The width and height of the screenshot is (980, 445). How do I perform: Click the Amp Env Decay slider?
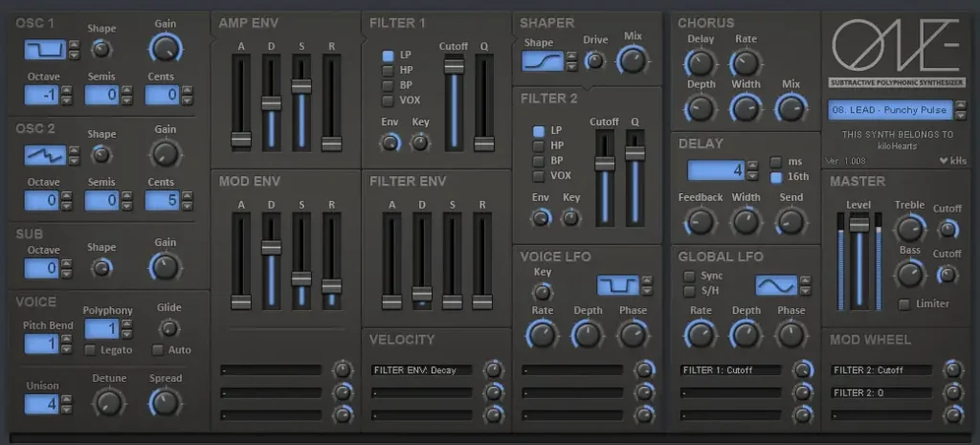[271, 102]
